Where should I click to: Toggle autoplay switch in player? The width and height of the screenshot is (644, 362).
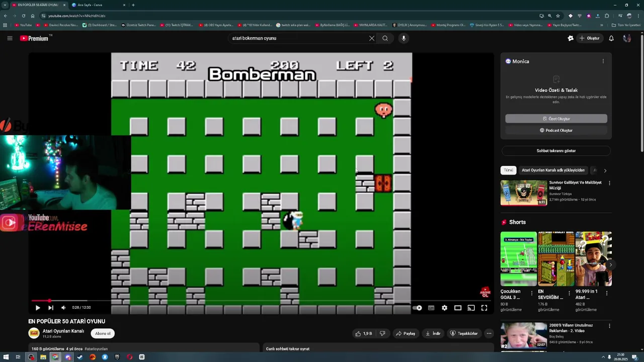418,308
